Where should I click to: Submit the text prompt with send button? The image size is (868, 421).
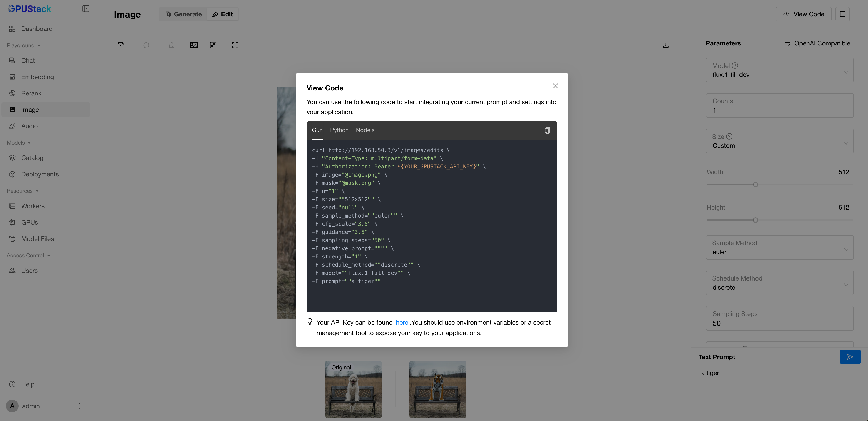coord(850,357)
